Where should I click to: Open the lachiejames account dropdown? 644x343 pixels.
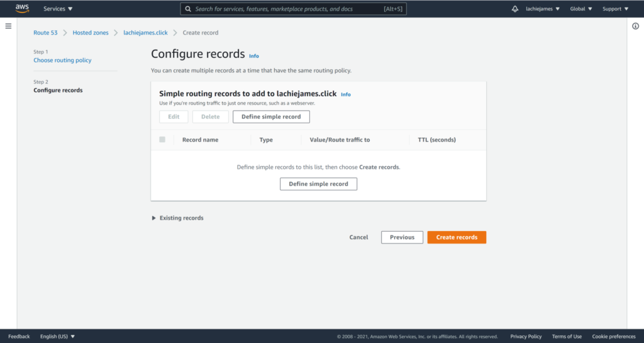pos(543,9)
